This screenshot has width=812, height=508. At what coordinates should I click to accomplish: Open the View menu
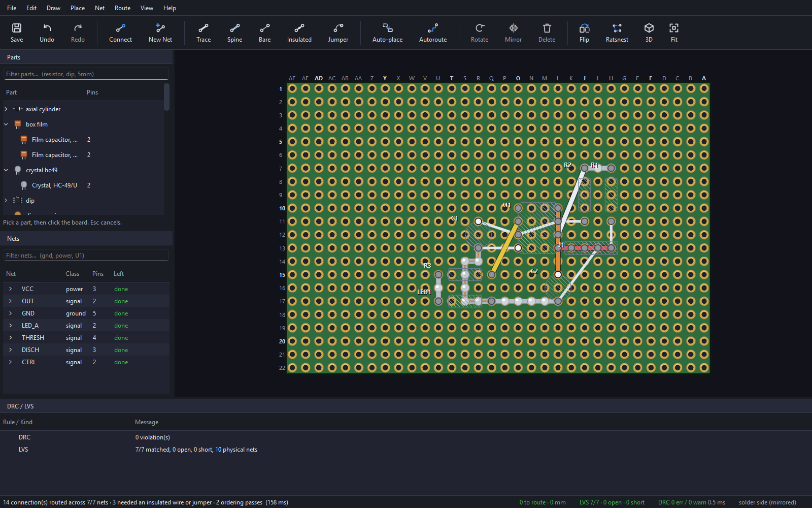coord(147,8)
